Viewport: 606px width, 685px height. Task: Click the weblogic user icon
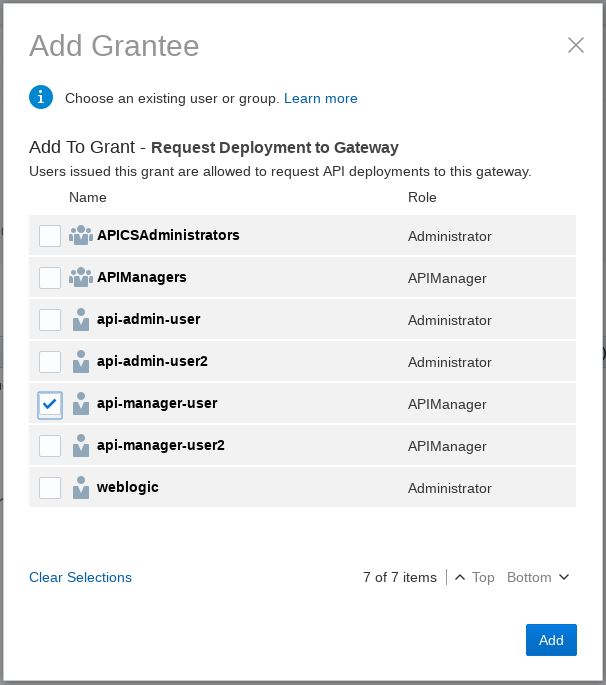(81, 488)
